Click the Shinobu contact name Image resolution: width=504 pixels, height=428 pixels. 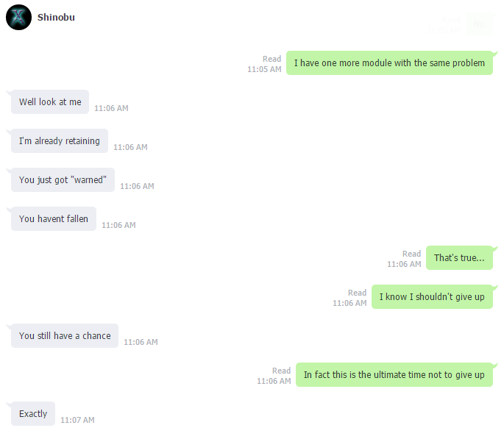pos(56,18)
